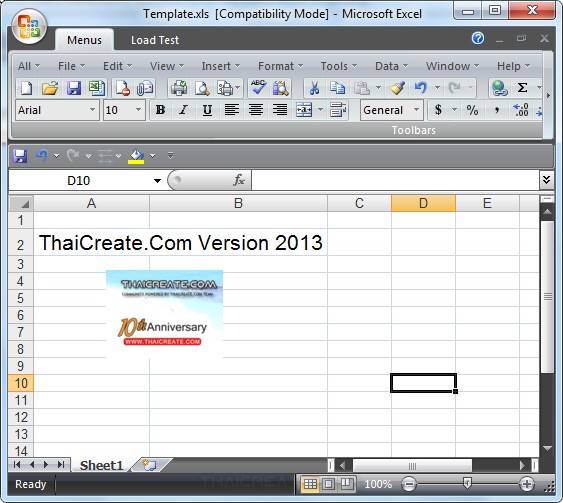The width and height of the screenshot is (563, 503).
Task: Undo via Quick Access Toolbar arrow
Action: tap(42, 155)
